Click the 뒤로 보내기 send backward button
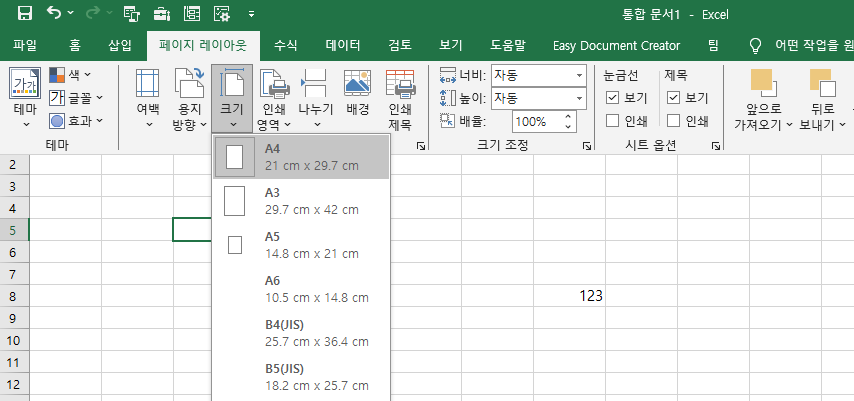The height and width of the screenshot is (401, 854). tap(822, 99)
